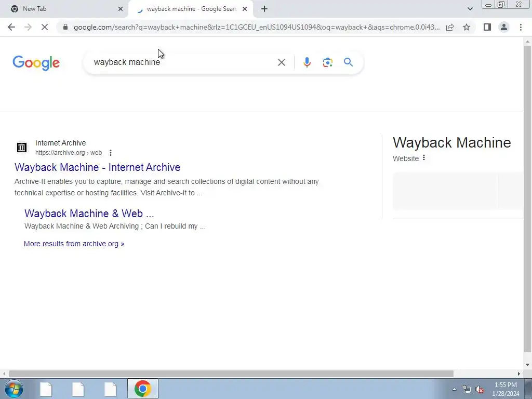Click the taskbar clock 1:55 PM
This screenshot has height=399, width=532.
tap(506, 385)
